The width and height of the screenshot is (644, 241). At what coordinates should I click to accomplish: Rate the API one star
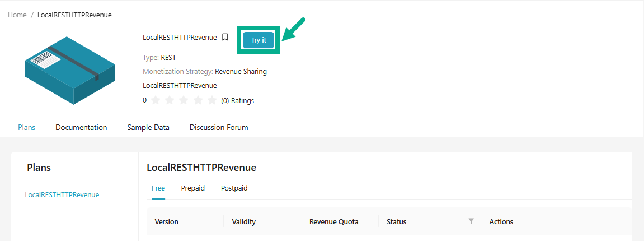(156, 101)
